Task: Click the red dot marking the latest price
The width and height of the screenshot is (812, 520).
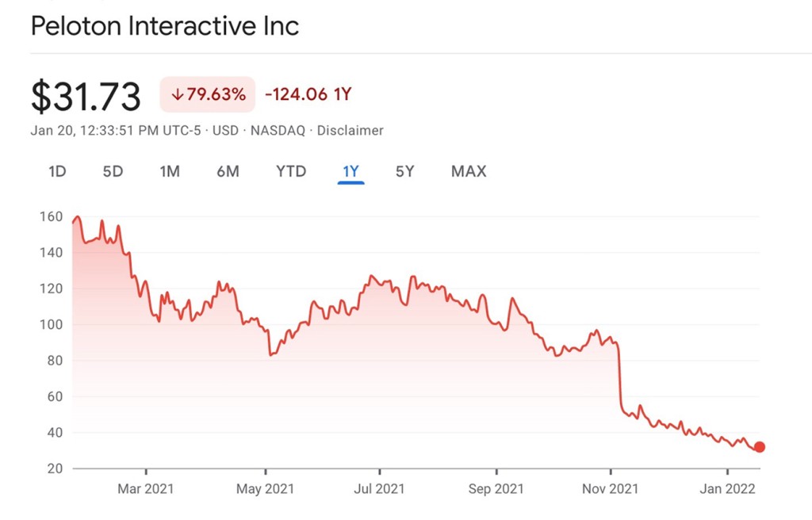Action: click(760, 447)
